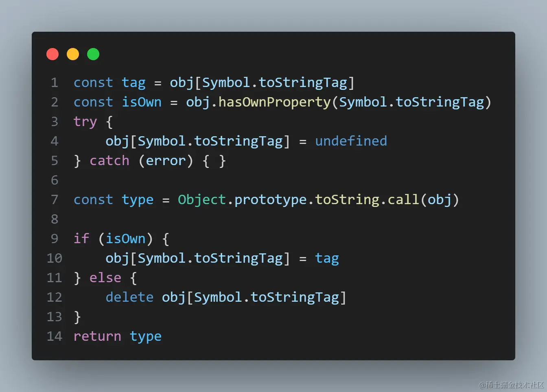
Task: Click the 'else' keyword
Action: (x=105, y=278)
